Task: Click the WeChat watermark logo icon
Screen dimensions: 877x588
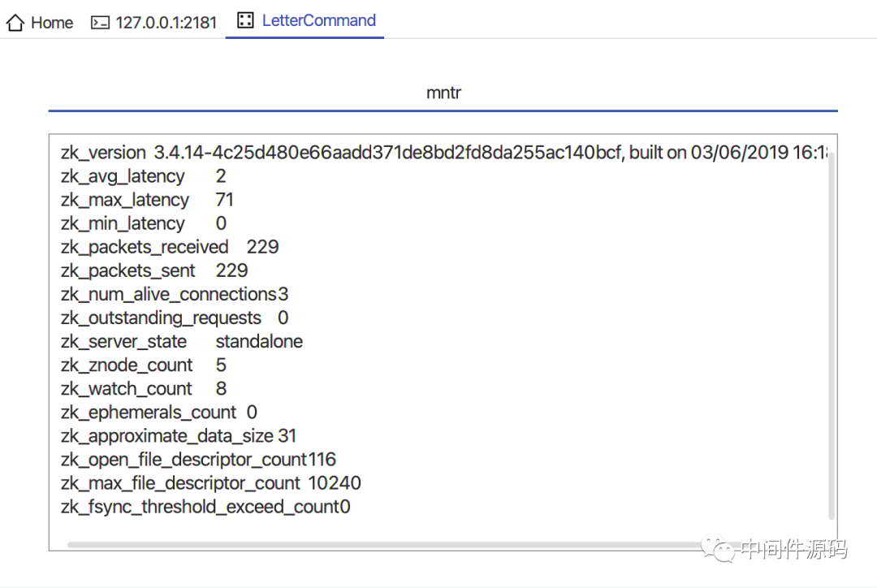Action: coord(718,549)
